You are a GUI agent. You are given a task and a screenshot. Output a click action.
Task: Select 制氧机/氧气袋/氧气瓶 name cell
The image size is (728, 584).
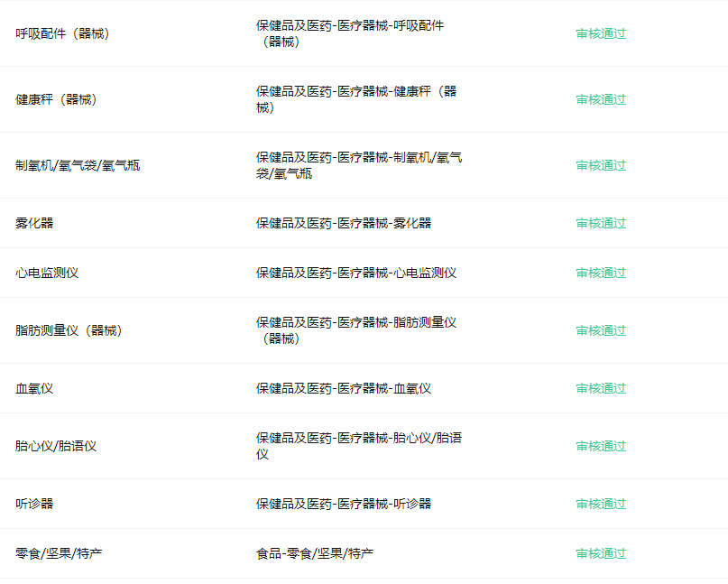click(78, 165)
